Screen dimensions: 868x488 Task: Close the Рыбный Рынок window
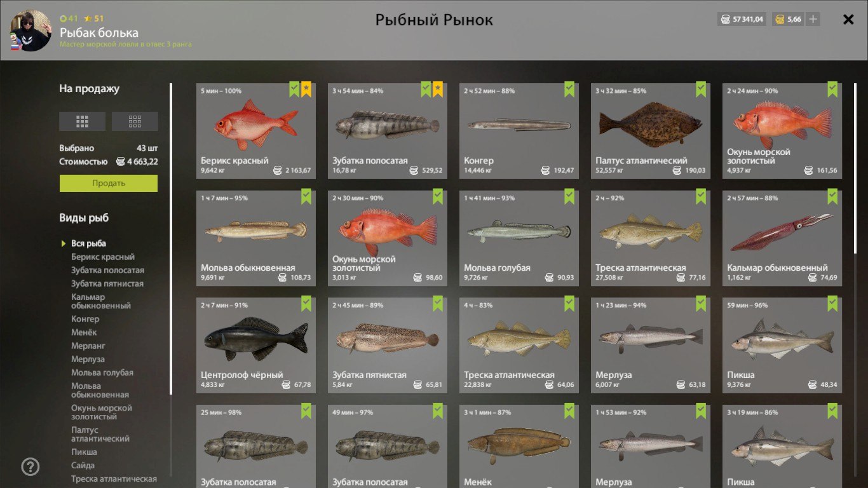click(x=848, y=19)
